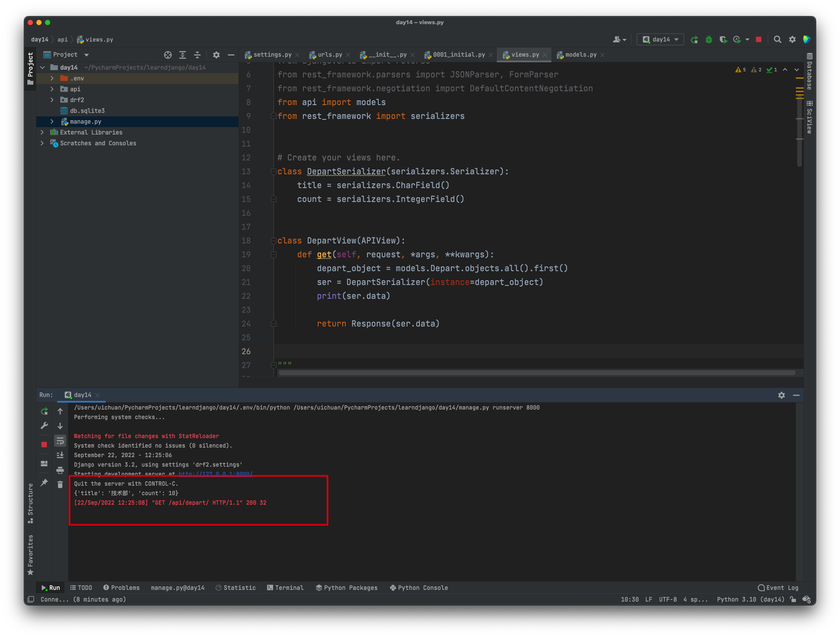Click the wrench icon in Run panel
Viewport: 840px width, 637px height.
pos(44,426)
